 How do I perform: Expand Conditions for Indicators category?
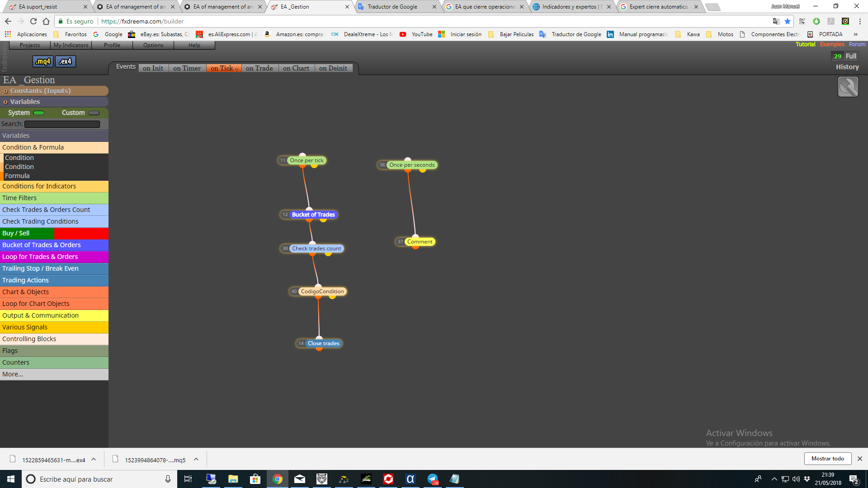(54, 186)
